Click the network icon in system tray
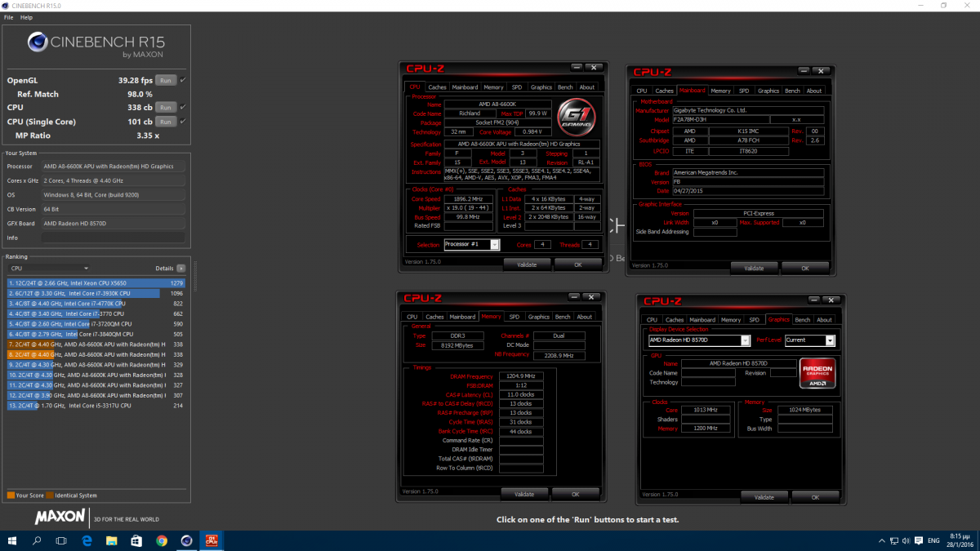Image resolution: width=980 pixels, height=551 pixels. (x=893, y=540)
